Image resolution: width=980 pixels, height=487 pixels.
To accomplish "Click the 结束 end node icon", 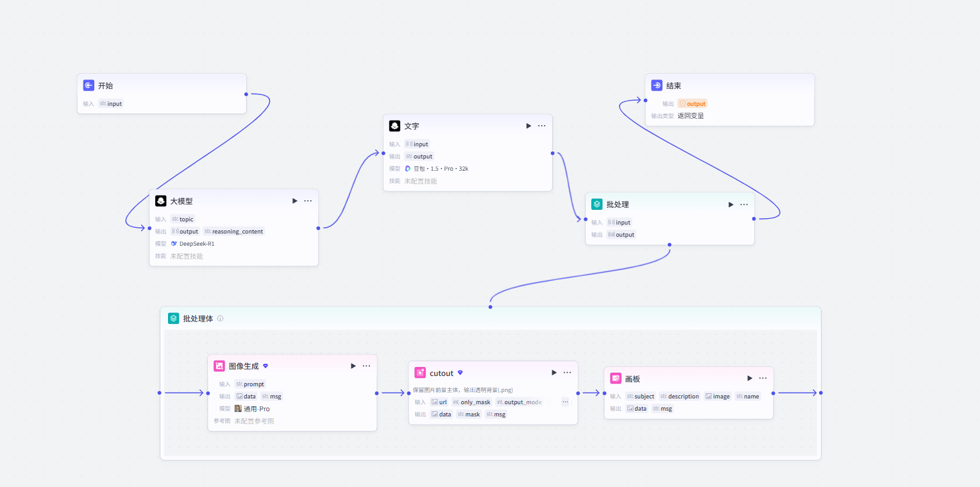I will point(657,85).
